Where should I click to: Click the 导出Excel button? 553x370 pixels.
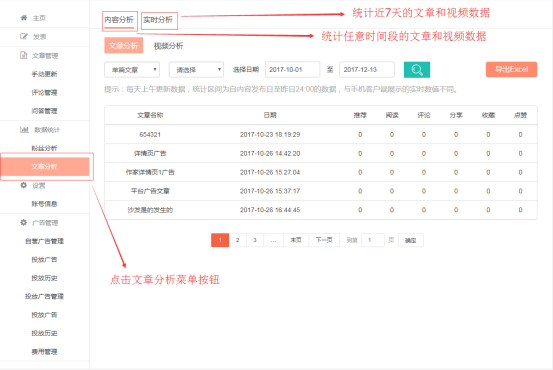tap(511, 69)
